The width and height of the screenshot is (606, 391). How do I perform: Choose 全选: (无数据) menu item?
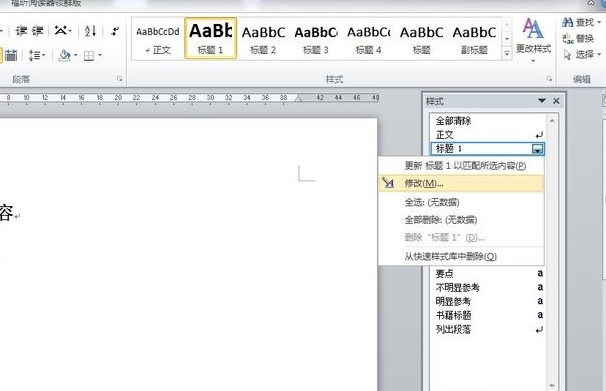point(461,202)
